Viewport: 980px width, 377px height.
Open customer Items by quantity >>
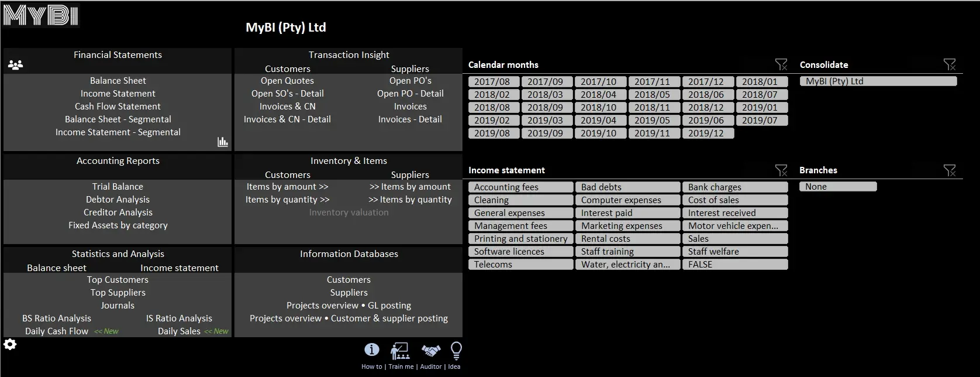point(288,200)
